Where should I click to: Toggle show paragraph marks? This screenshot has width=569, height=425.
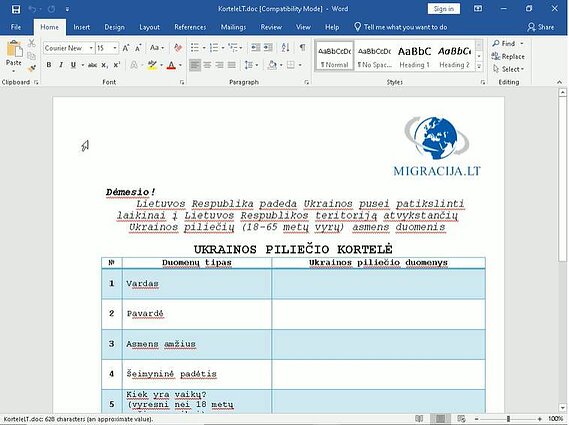pos(302,48)
